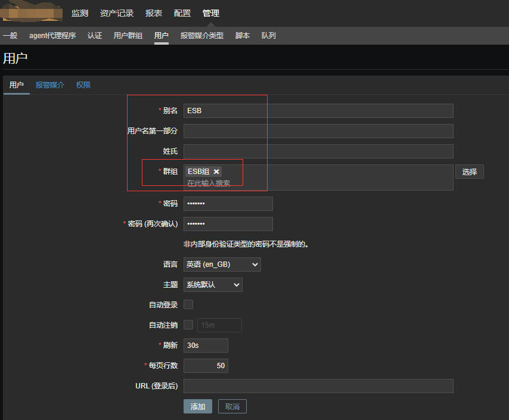Click the 用户 page heading
The height and width of the screenshot is (420, 509).
pyautogui.click(x=15, y=59)
